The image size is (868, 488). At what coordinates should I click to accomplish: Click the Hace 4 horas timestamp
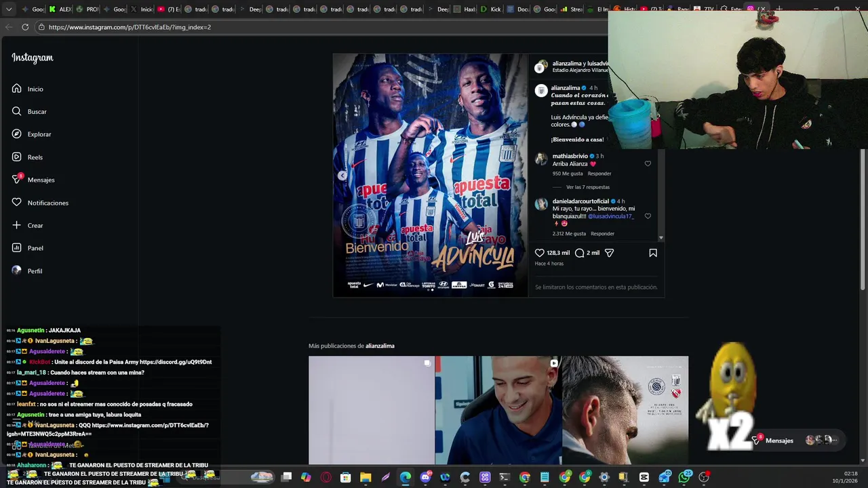[549, 264]
